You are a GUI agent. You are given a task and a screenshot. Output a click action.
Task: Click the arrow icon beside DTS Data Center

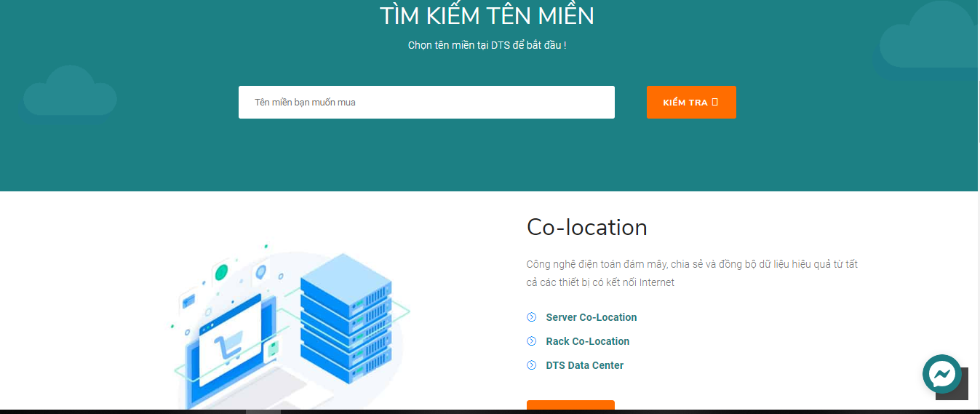pyautogui.click(x=532, y=365)
